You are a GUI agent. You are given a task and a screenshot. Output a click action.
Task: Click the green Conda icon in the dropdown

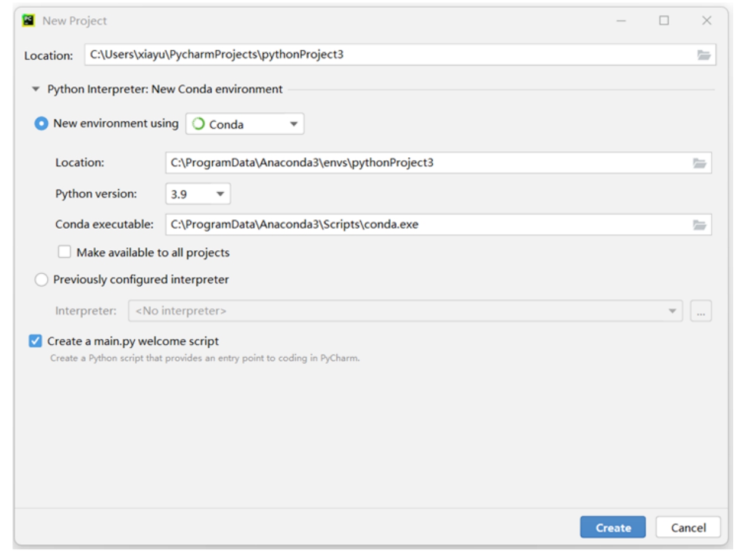point(199,124)
